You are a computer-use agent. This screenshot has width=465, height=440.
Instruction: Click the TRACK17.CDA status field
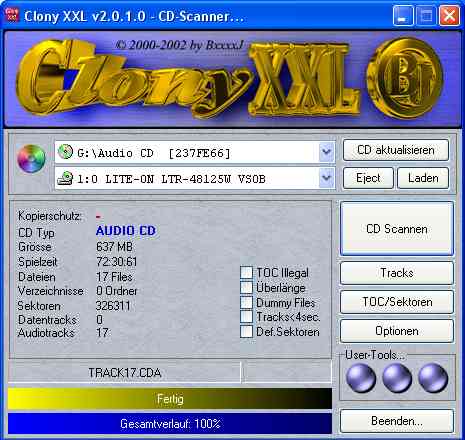pyautogui.click(x=124, y=373)
